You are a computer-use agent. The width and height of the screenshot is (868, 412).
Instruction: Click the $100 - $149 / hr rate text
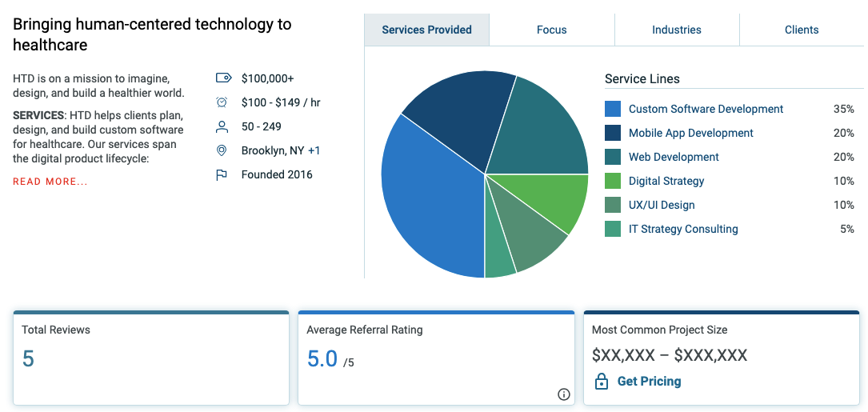click(x=281, y=102)
